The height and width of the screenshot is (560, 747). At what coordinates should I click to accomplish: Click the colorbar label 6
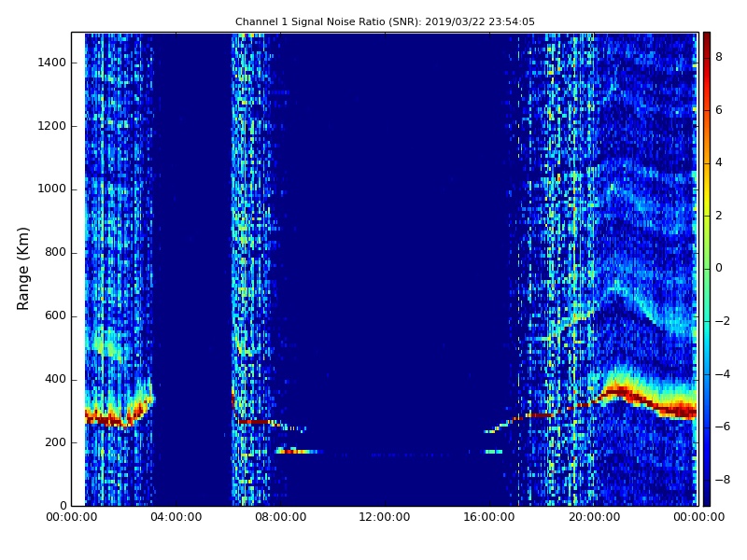point(719,110)
